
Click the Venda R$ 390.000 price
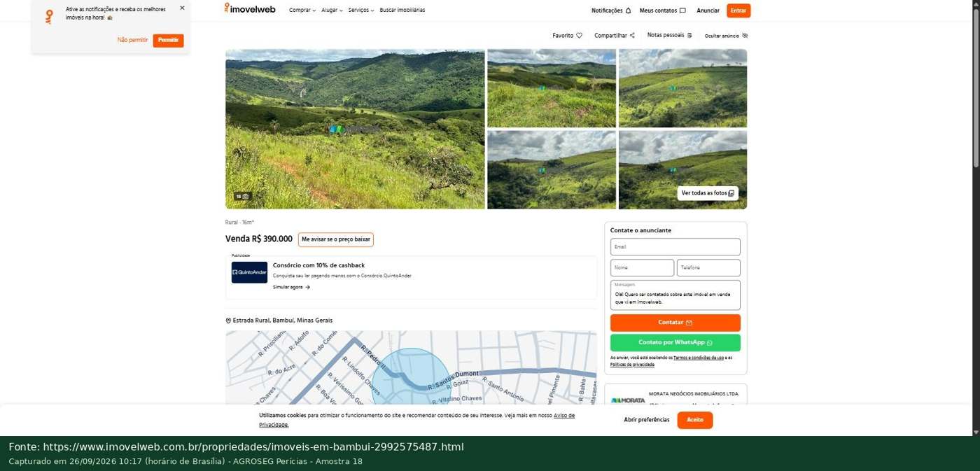pyautogui.click(x=259, y=239)
